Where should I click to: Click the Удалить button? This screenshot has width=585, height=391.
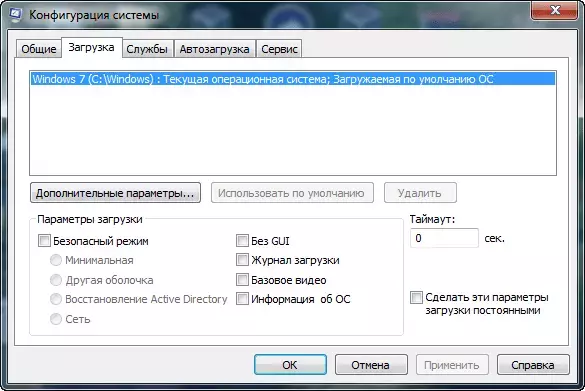click(x=420, y=193)
